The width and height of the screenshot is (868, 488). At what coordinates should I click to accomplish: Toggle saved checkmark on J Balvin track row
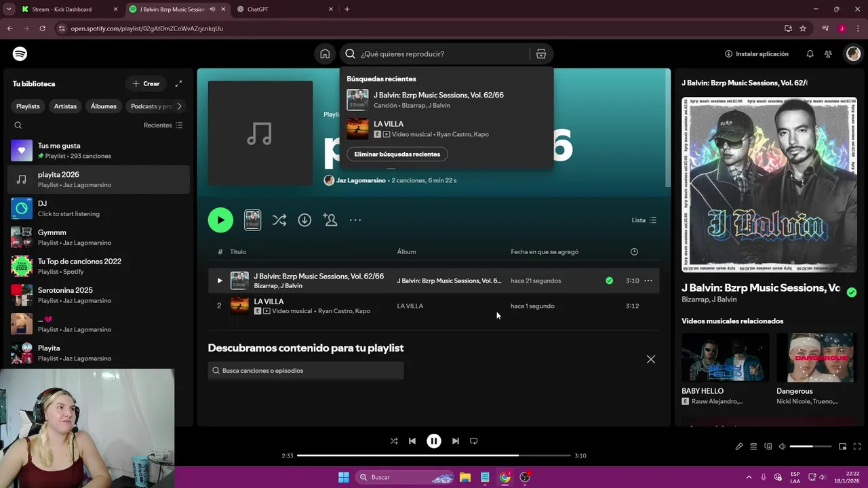[609, 281]
